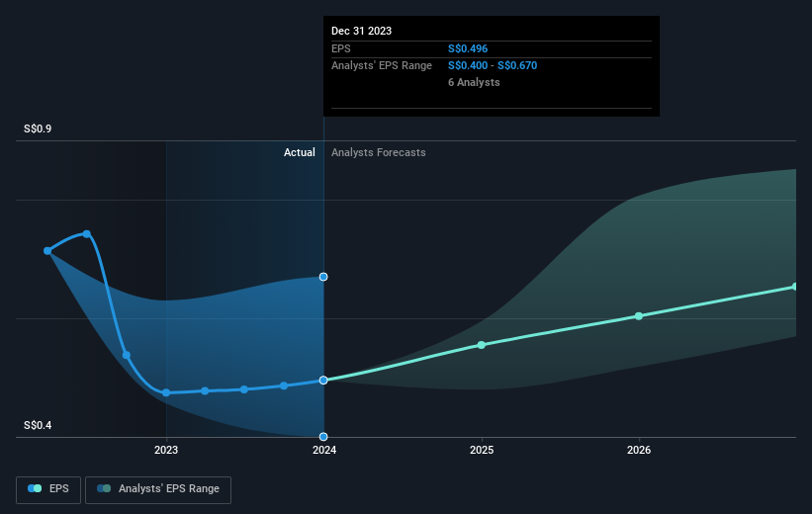
Task: Select the peak EPS data point in 2022
Action: 87,234
